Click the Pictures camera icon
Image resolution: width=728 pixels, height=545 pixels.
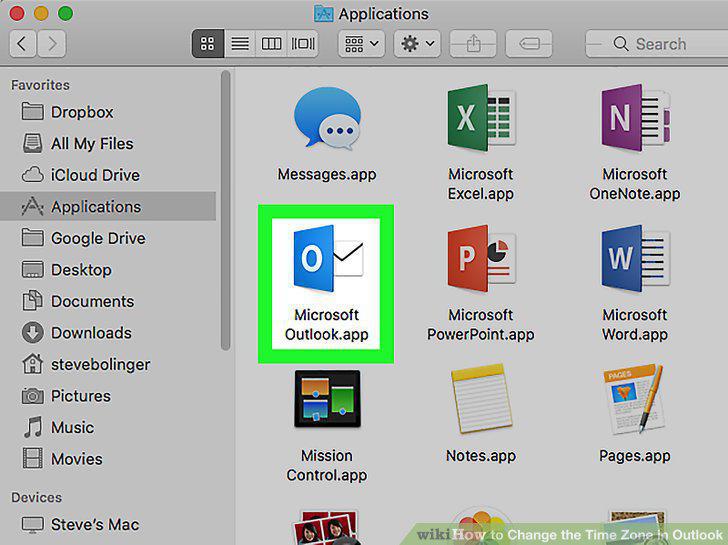coord(32,396)
